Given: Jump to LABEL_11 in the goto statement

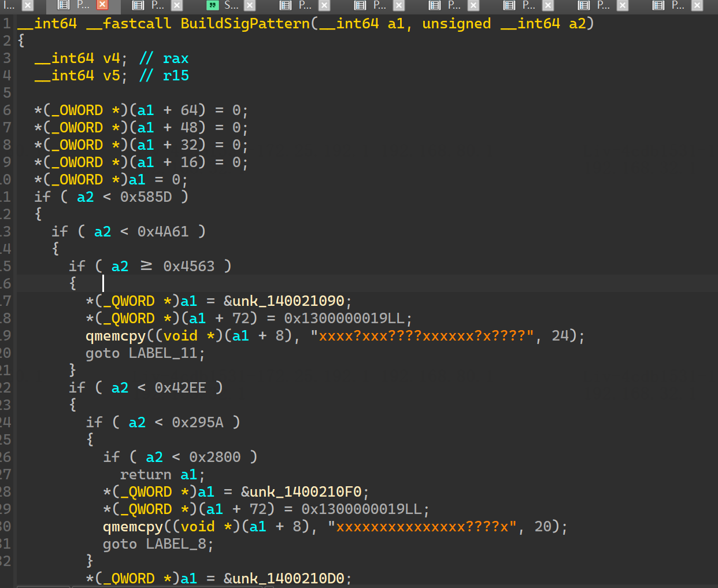Looking at the screenshot, I should (x=163, y=353).
